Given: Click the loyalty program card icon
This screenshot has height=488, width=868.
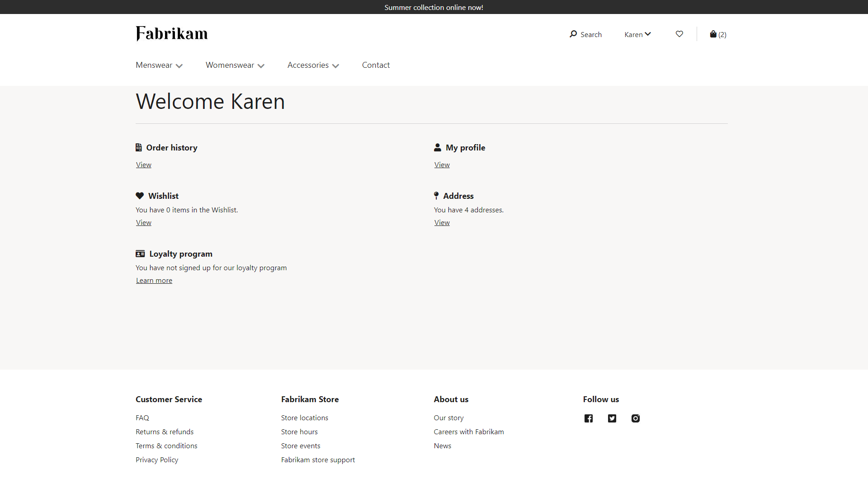Looking at the screenshot, I should click(x=140, y=253).
